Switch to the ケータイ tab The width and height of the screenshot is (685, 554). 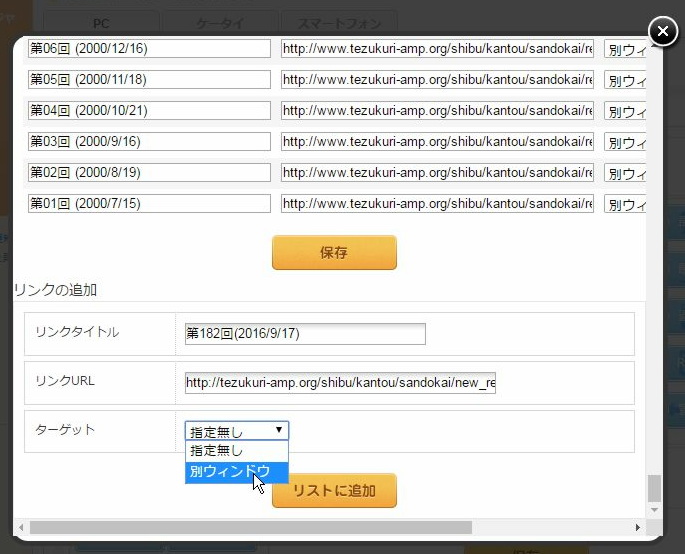(219, 22)
